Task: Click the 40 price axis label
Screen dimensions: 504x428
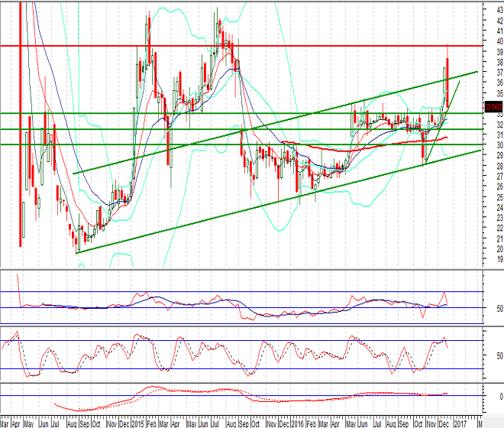Action: pyautogui.click(x=500, y=41)
